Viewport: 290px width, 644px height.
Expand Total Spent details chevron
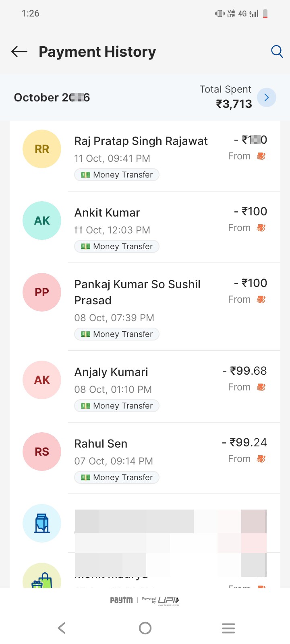pos(267,97)
